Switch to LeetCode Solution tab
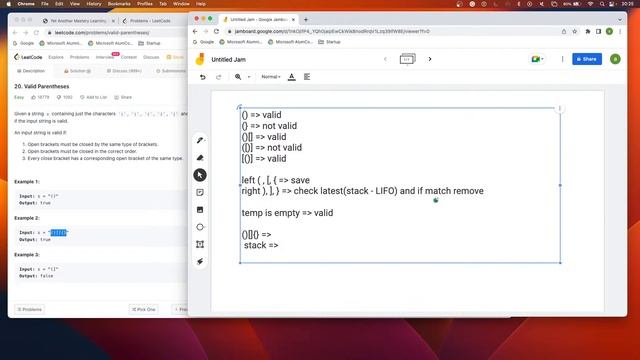 coord(78,71)
